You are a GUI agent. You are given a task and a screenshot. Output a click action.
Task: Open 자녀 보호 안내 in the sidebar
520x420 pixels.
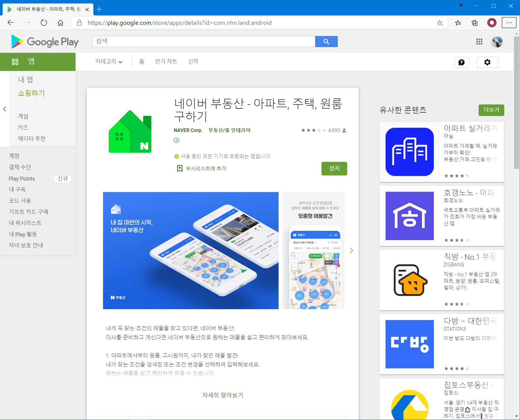pyautogui.click(x=26, y=245)
